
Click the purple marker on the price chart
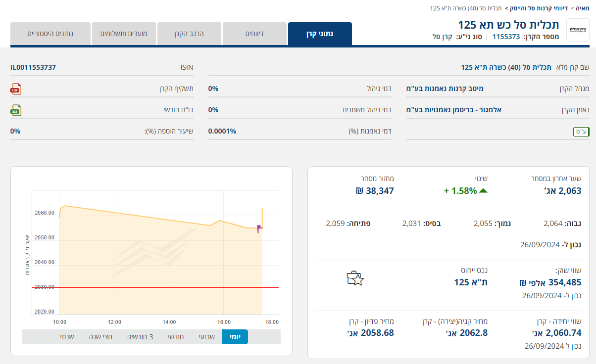point(259,228)
